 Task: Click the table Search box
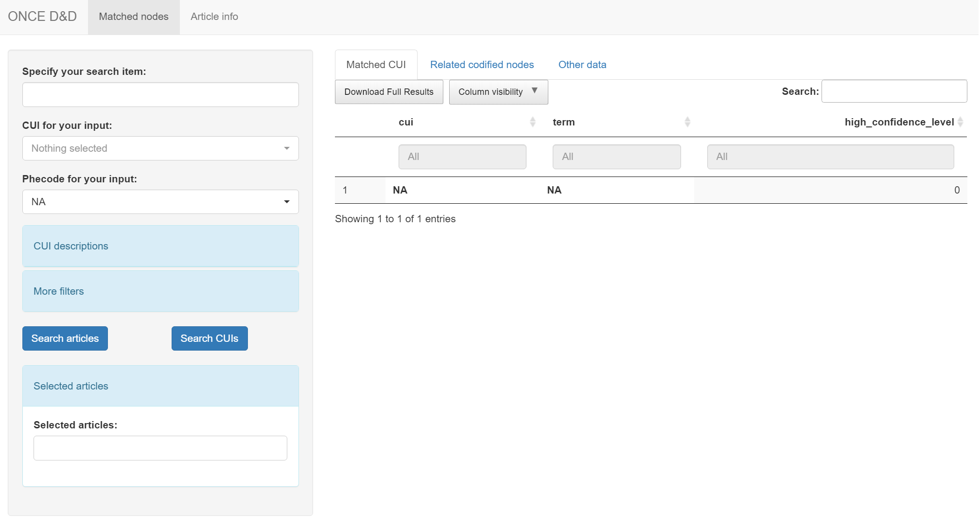click(893, 91)
